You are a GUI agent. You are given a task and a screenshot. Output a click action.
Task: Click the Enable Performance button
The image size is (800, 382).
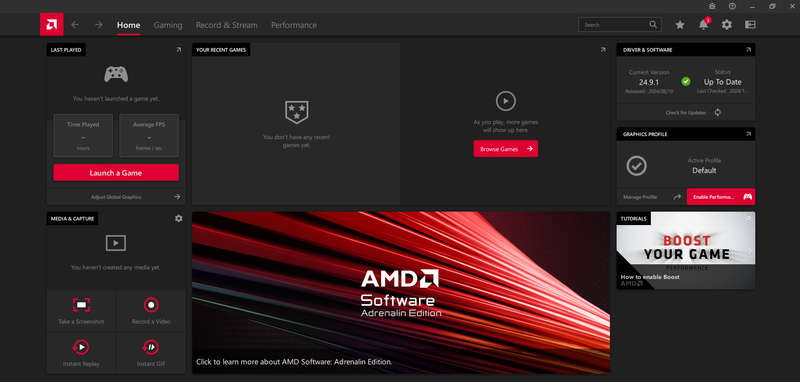point(721,197)
